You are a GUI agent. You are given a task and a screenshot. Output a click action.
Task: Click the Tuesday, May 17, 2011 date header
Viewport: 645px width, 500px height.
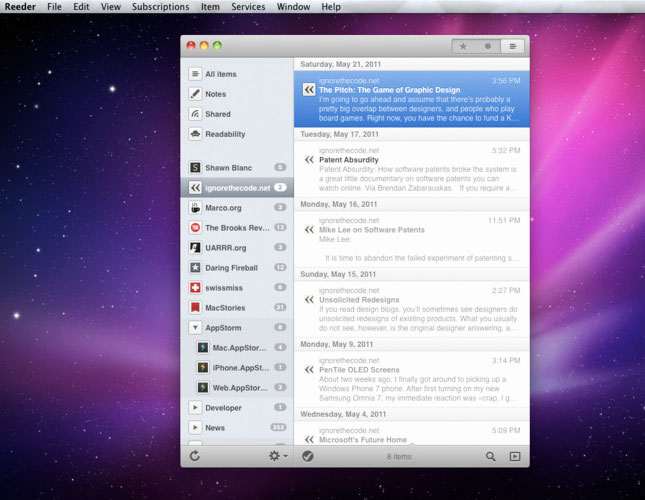(x=339, y=134)
